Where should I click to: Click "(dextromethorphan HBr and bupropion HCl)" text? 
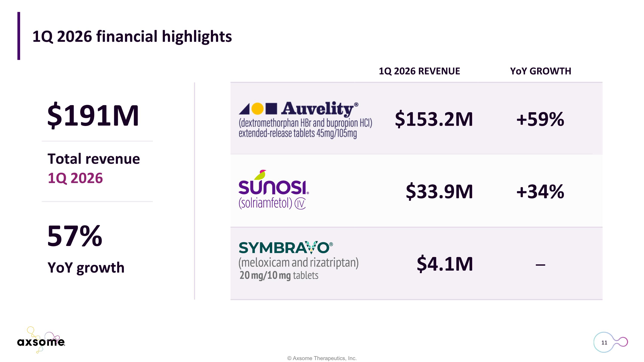pos(305,123)
